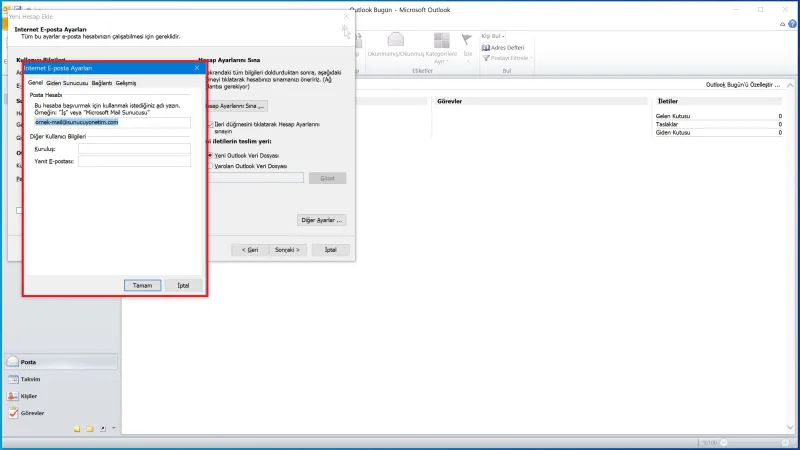800x450 pixels.
Task: Click the Yanıt E-postası input field
Action: [134, 161]
